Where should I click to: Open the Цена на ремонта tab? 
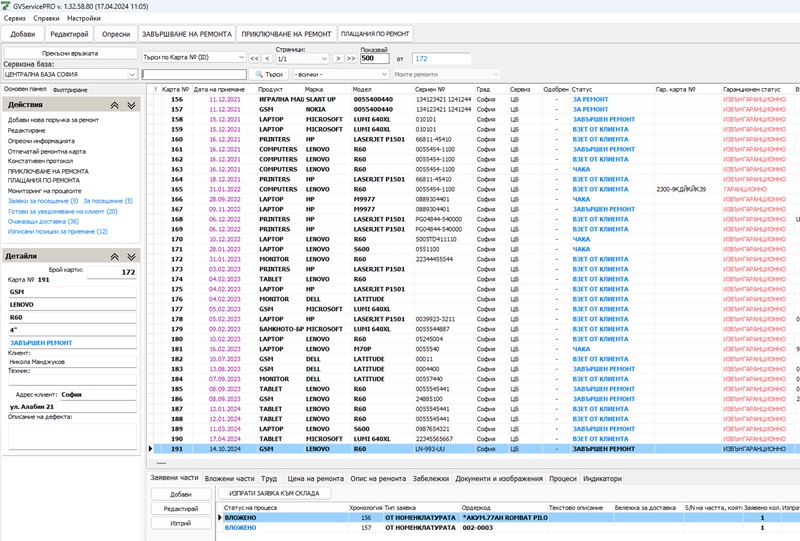315,479
